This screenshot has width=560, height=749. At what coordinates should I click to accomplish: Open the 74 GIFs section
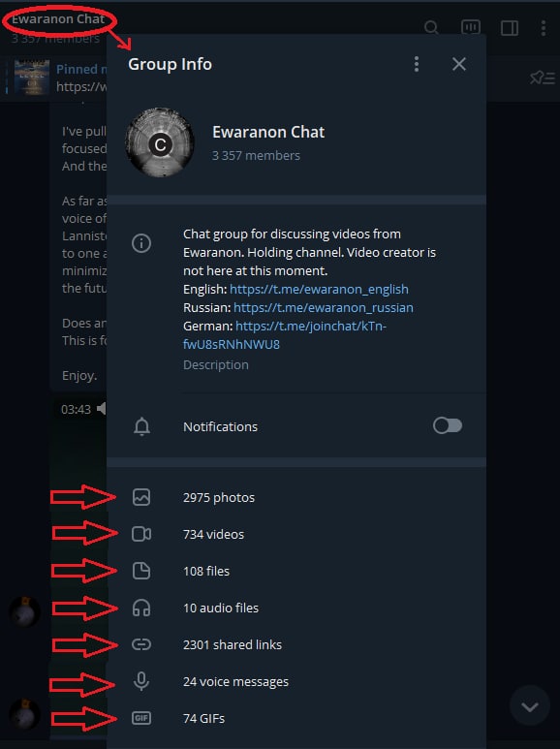coord(296,718)
